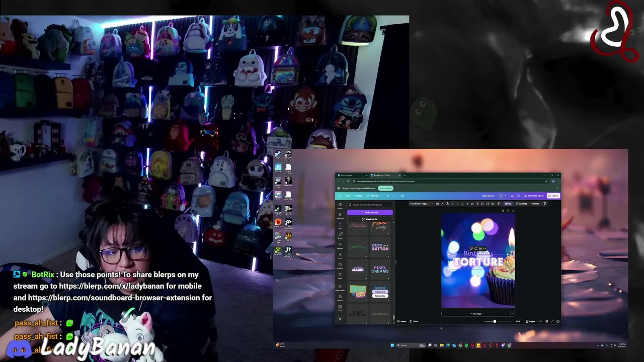Open the Effects panel
The height and width of the screenshot is (362, 644).
[x=508, y=204]
